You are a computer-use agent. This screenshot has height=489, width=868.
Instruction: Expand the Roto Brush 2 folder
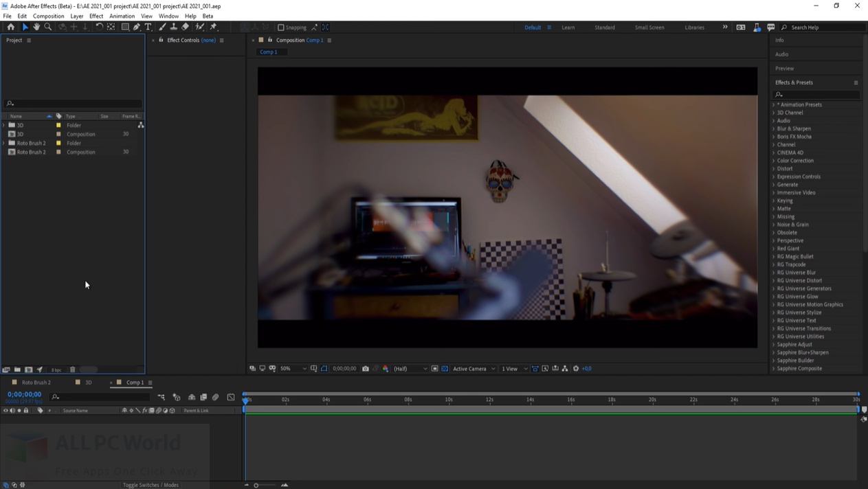click(4, 143)
